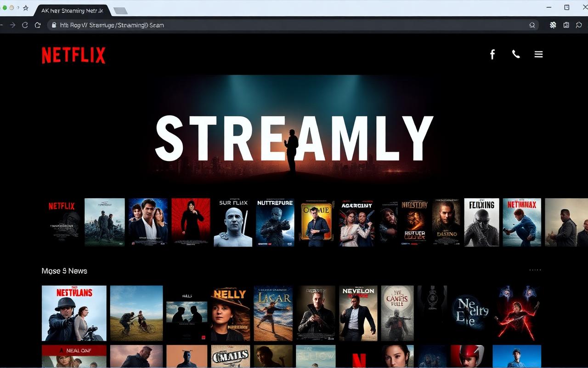588x368 pixels.
Task: Open the three-dot menu beside Mose 5 News
Action: click(535, 270)
